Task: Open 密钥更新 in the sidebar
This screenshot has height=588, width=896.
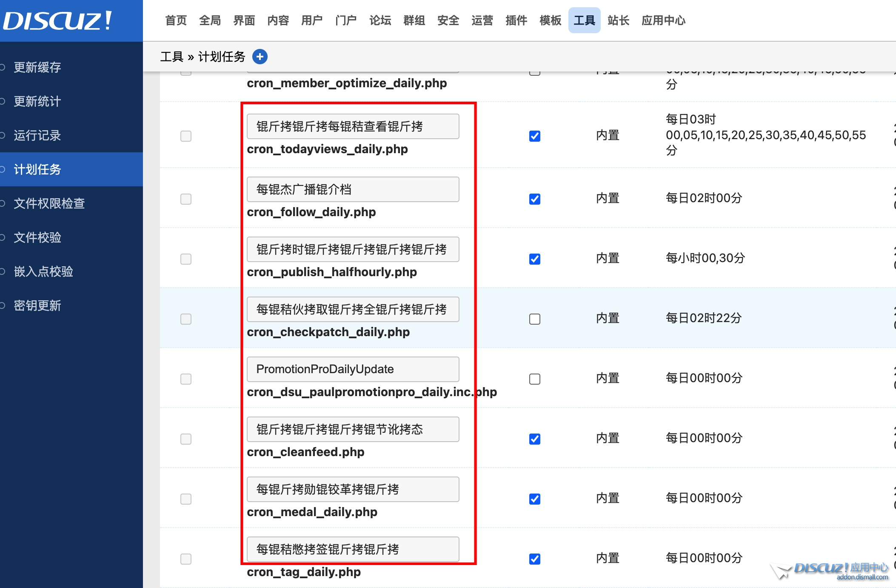Action: click(37, 305)
